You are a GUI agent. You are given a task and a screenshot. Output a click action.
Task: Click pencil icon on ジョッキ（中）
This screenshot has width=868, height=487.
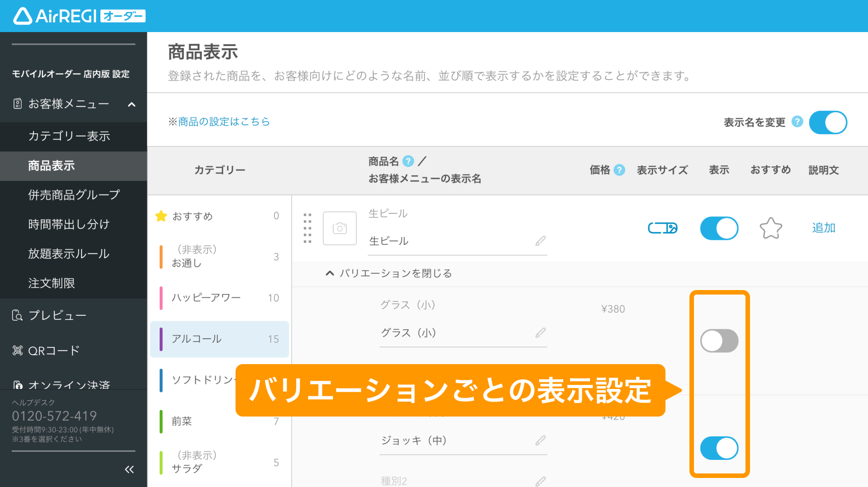click(540, 440)
